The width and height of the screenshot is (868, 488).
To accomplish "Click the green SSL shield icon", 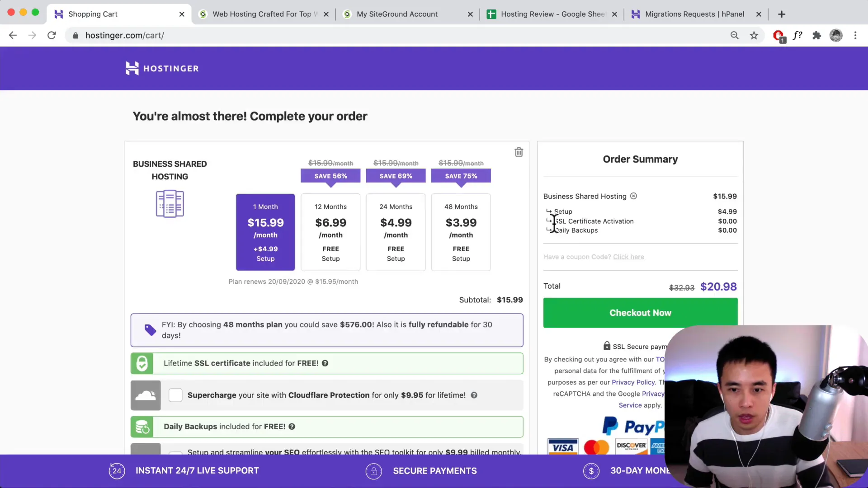I will coord(142,363).
